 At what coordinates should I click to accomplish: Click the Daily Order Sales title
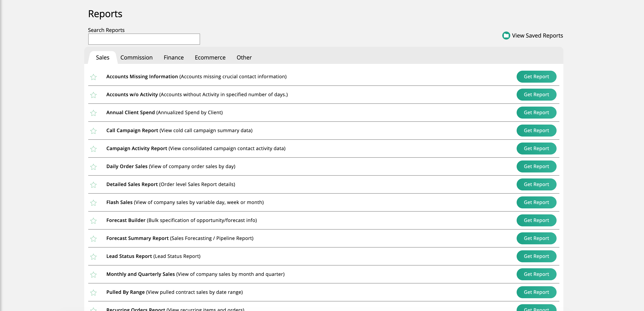pos(127,166)
